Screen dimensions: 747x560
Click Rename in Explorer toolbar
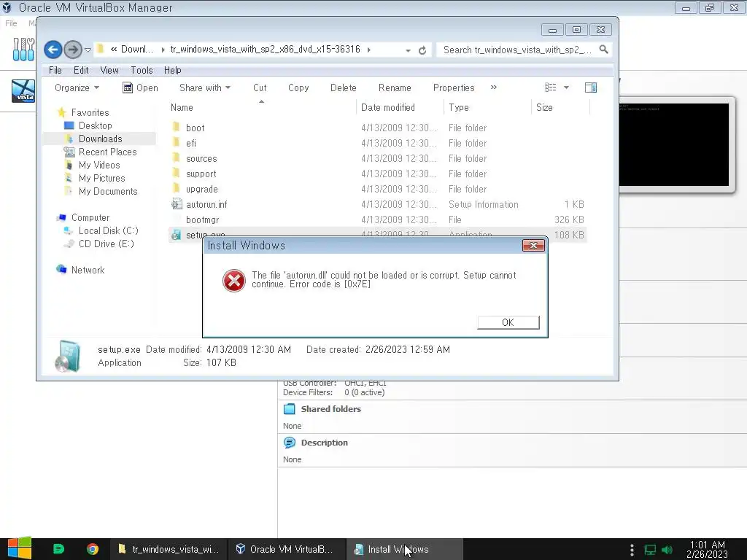[395, 87]
